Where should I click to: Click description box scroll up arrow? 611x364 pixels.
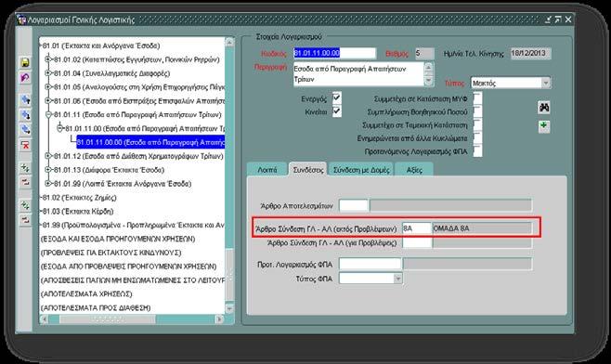[x=428, y=68]
